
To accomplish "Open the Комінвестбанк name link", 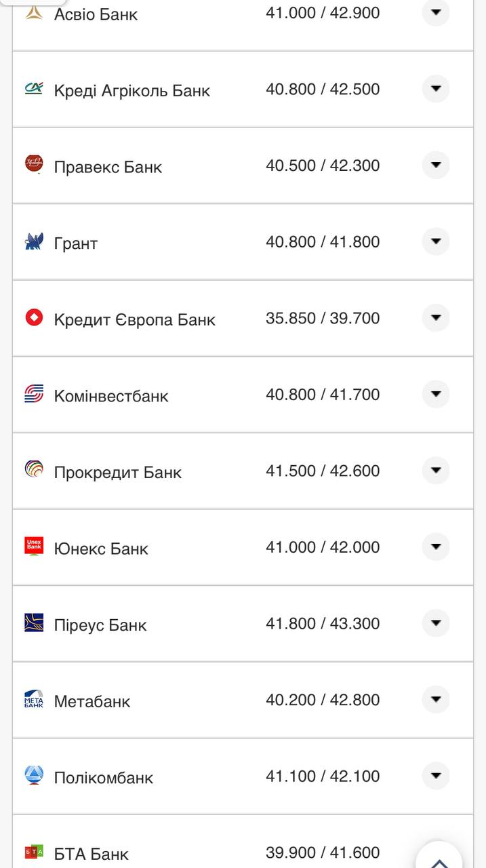I will 111,395.
